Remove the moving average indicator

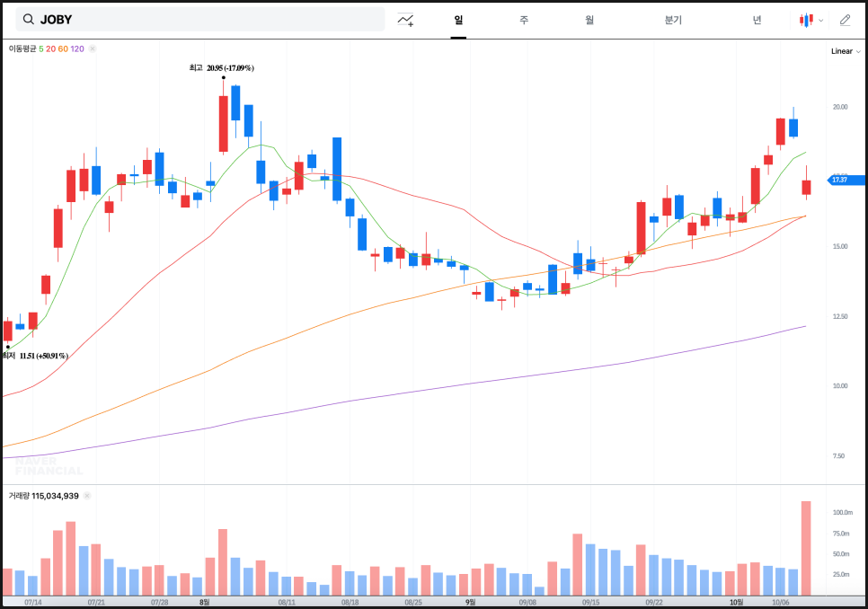click(x=93, y=49)
